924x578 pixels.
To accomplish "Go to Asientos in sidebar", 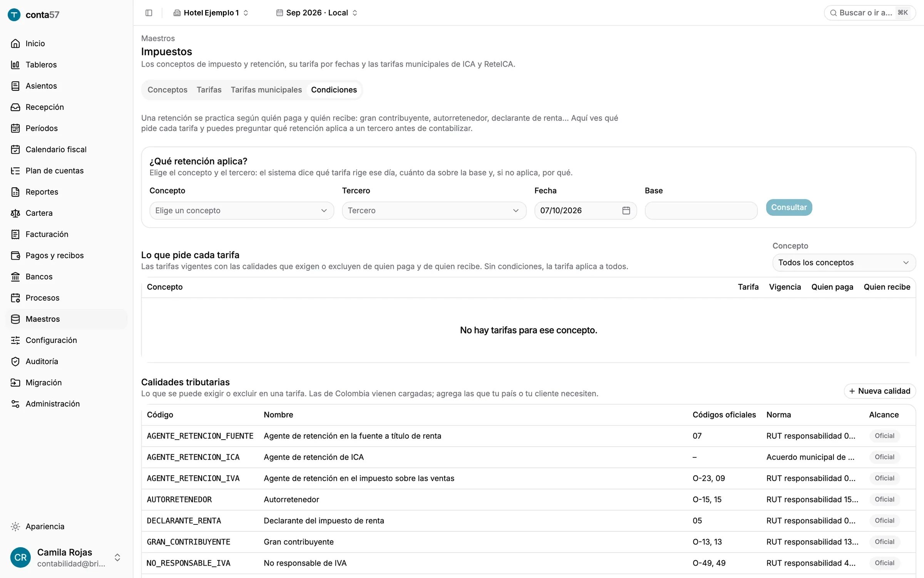I will (41, 86).
